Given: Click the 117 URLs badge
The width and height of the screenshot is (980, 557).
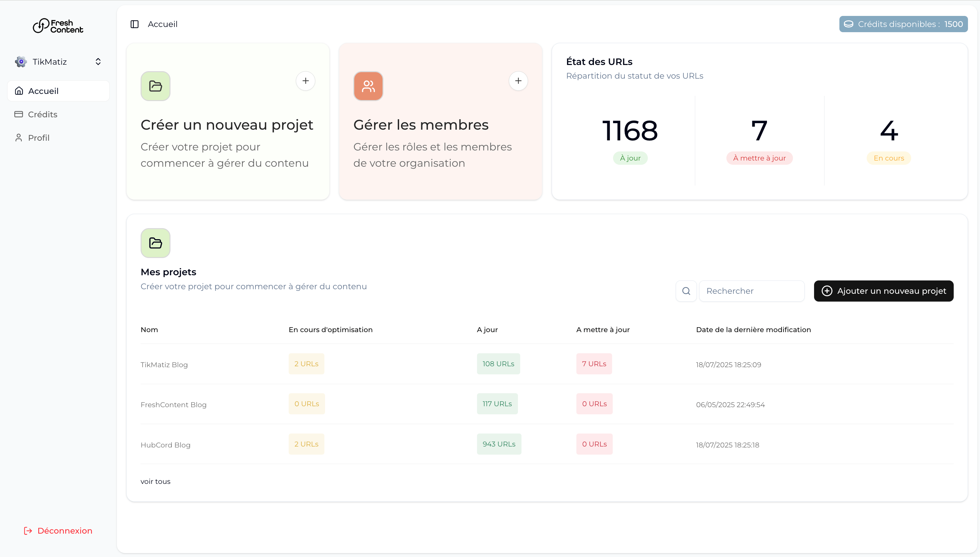Looking at the screenshot, I should (x=497, y=404).
